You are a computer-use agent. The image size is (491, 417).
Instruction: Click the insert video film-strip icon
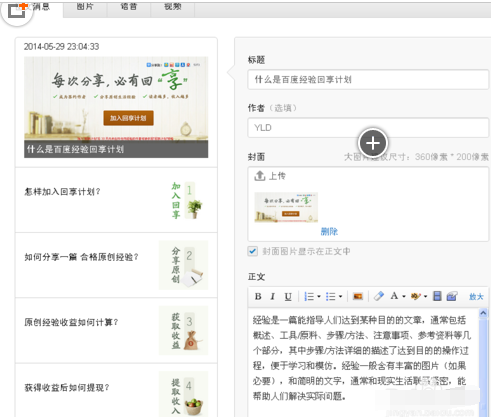[437, 296]
